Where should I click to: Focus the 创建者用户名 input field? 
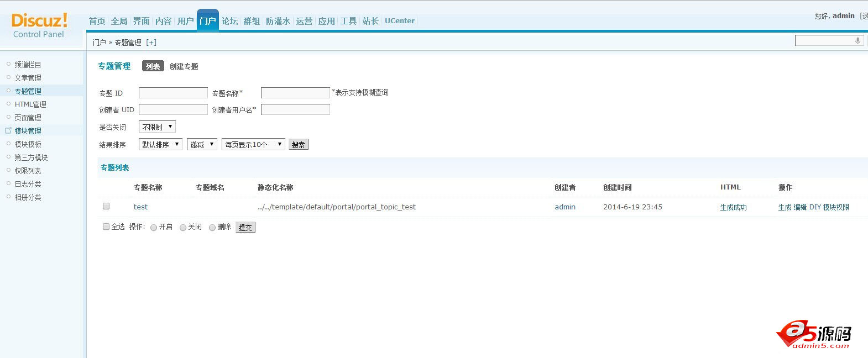coord(295,109)
